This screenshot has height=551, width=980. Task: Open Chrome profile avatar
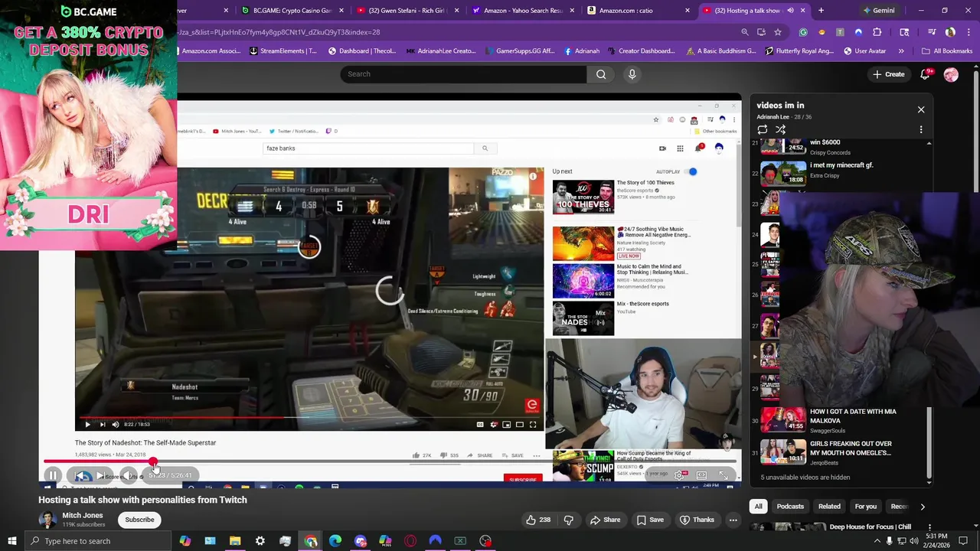pyautogui.click(x=950, y=32)
